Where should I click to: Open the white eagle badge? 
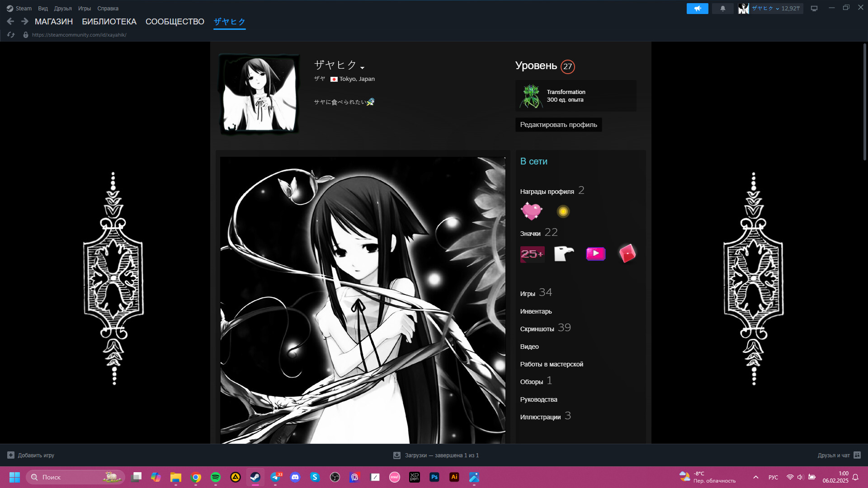(x=564, y=254)
